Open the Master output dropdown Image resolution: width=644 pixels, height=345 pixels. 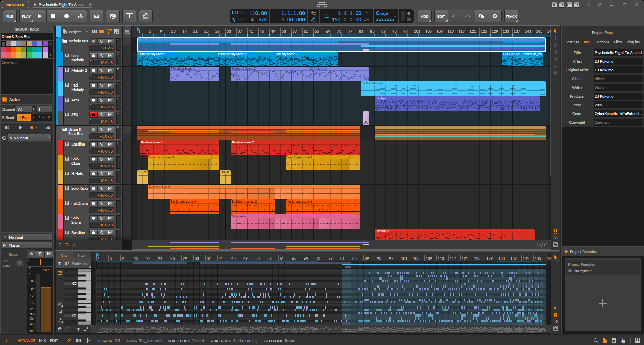point(27,245)
